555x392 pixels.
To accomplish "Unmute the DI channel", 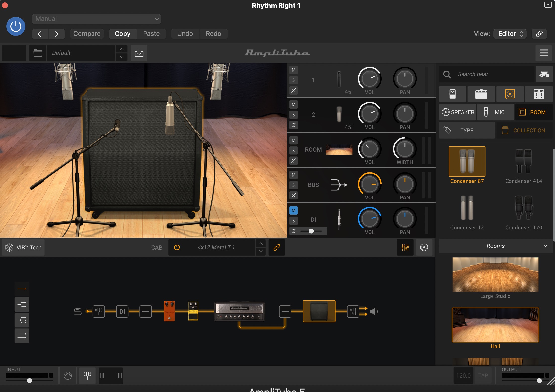I will [x=294, y=210].
